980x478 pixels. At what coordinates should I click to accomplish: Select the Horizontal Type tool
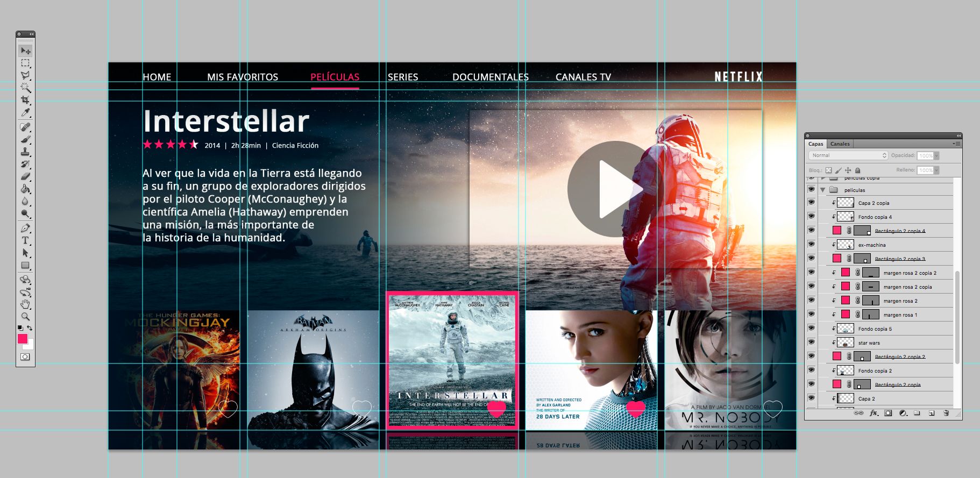pyautogui.click(x=25, y=240)
